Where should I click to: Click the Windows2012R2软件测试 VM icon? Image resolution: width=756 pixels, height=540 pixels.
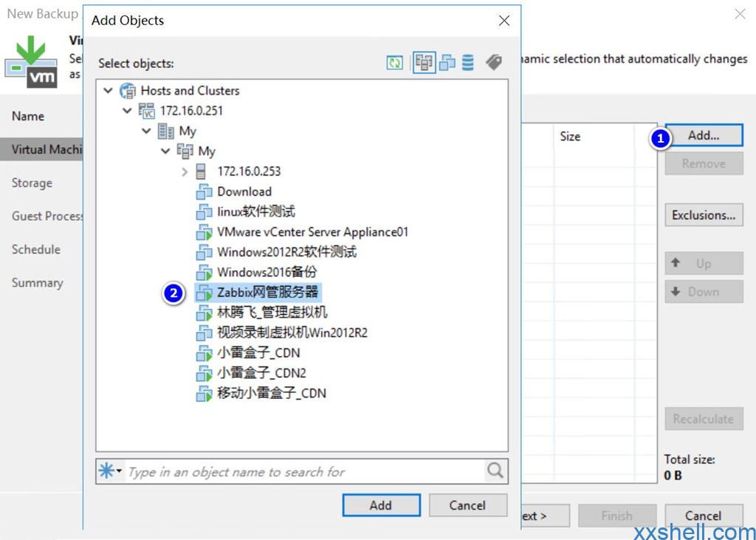204,252
